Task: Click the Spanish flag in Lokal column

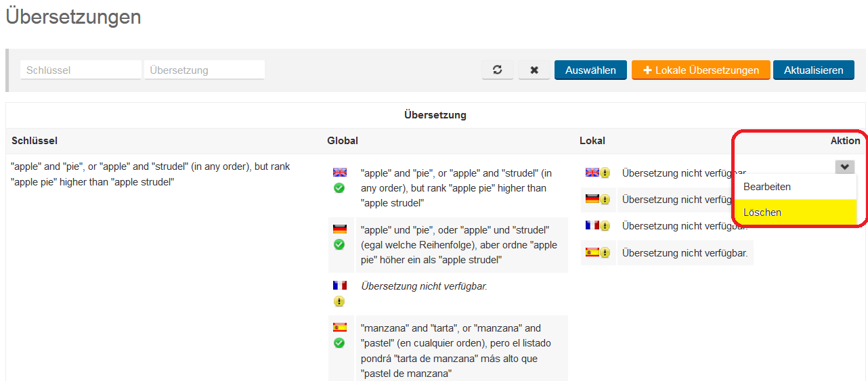Action: coord(592,252)
